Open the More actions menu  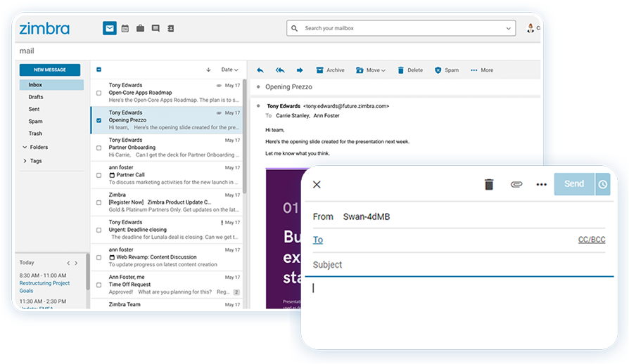[482, 70]
